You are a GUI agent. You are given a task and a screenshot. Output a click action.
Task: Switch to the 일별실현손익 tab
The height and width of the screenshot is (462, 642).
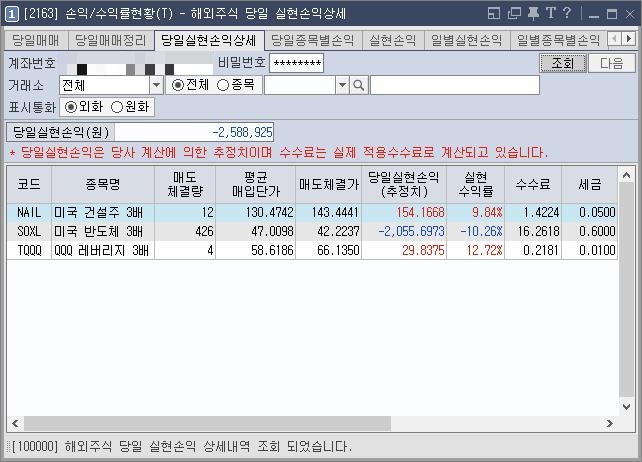[x=467, y=41]
